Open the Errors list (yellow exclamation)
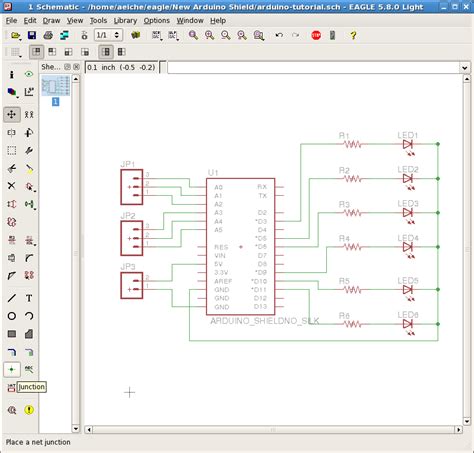Screen dimensions: 474x453 29,410
